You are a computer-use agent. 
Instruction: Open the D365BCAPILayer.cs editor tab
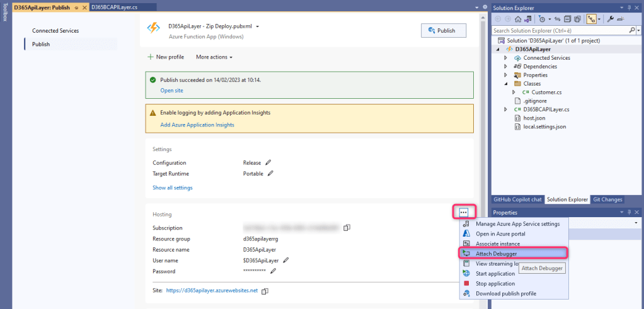115,7
